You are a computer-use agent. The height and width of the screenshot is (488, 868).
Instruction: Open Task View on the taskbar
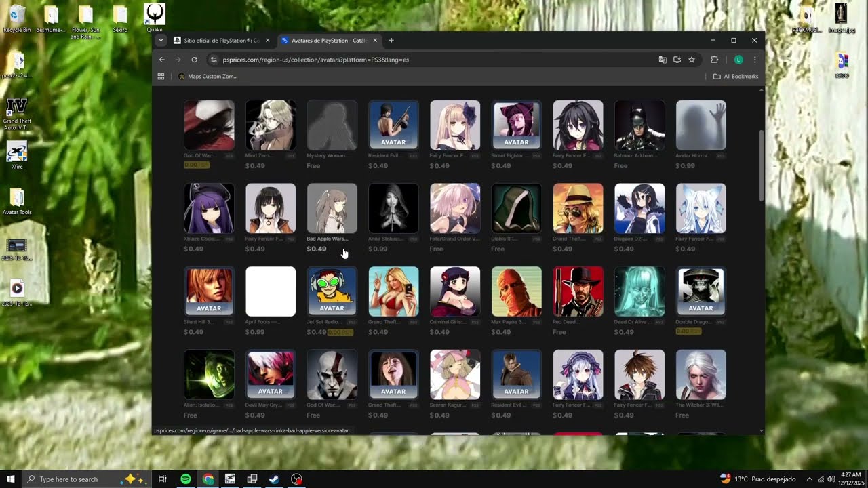point(163,479)
